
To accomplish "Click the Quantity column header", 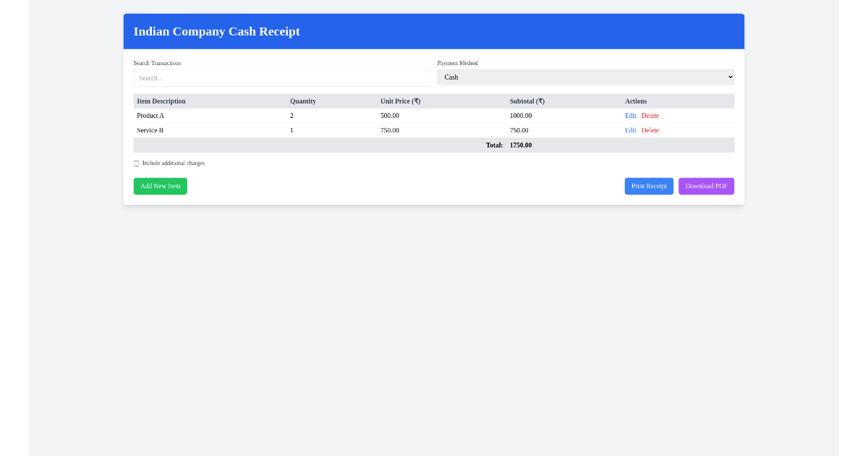I will pos(302,101).
